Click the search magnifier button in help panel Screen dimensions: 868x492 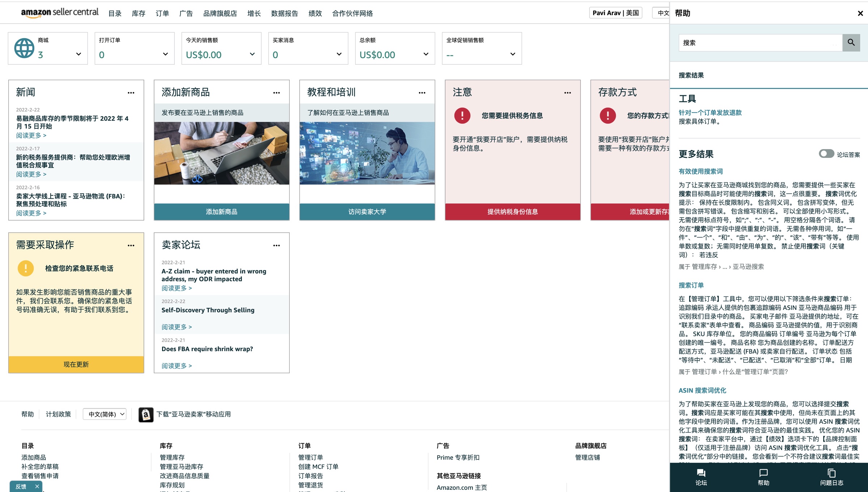coord(851,43)
